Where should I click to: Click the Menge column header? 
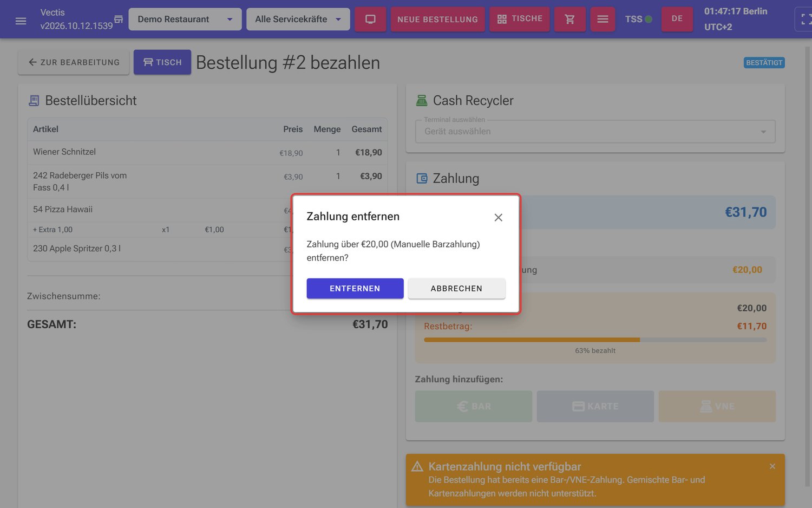327,129
